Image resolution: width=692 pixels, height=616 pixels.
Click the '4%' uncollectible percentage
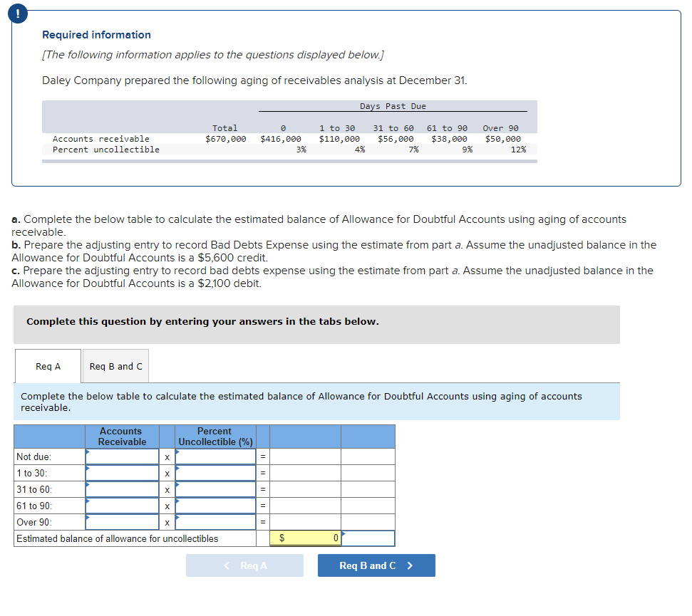click(360, 150)
